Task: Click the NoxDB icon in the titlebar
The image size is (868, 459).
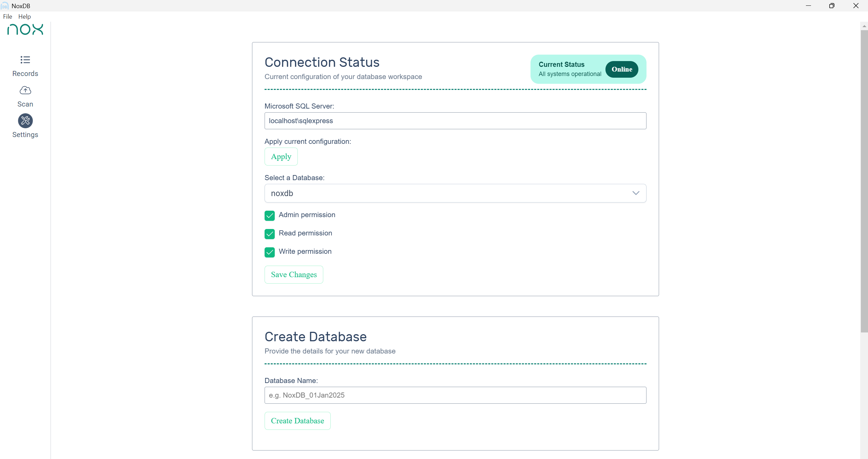Action: pos(5,6)
